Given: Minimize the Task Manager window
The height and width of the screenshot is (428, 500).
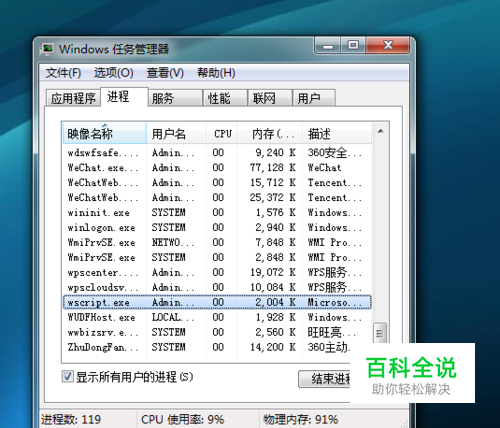Looking at the screenshot, I should [328, 46].
